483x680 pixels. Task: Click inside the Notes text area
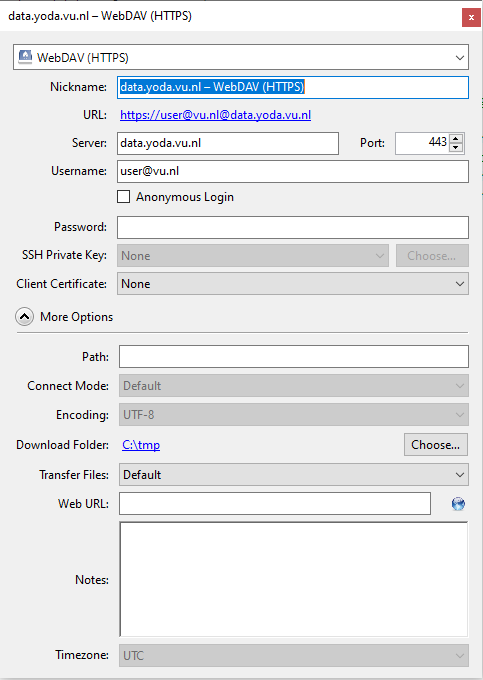pos(294,579)
